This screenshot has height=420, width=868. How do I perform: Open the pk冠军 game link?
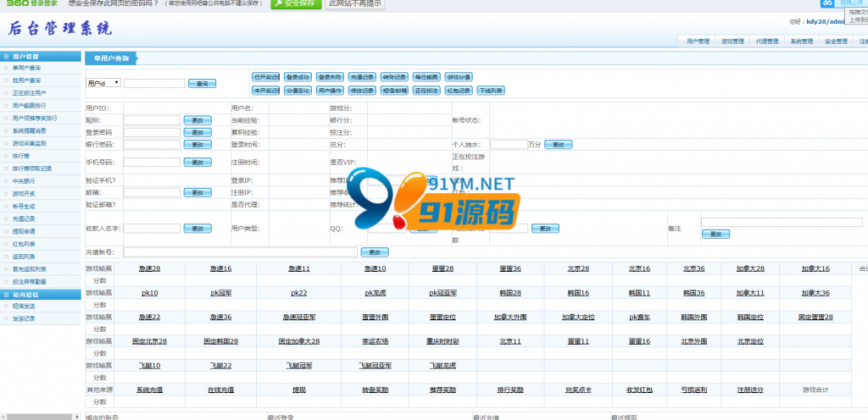point(221,293)
